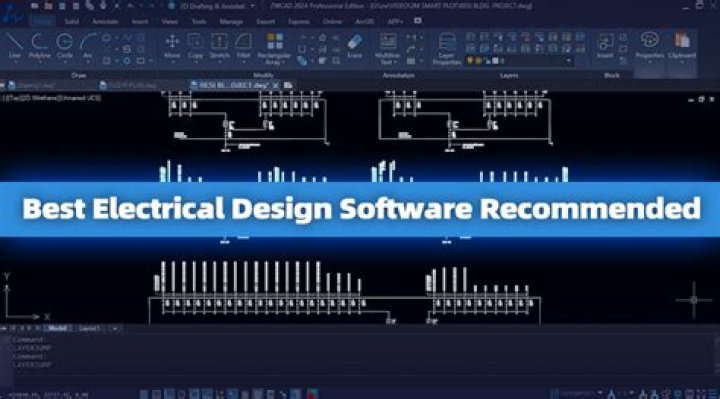
Task: Click the Block panel title
Action: [612, 75]
